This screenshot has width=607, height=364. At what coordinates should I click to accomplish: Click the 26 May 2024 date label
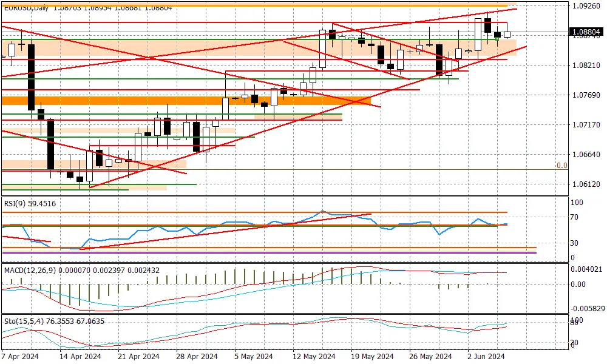pyautogui.click(x=431, y=356)
